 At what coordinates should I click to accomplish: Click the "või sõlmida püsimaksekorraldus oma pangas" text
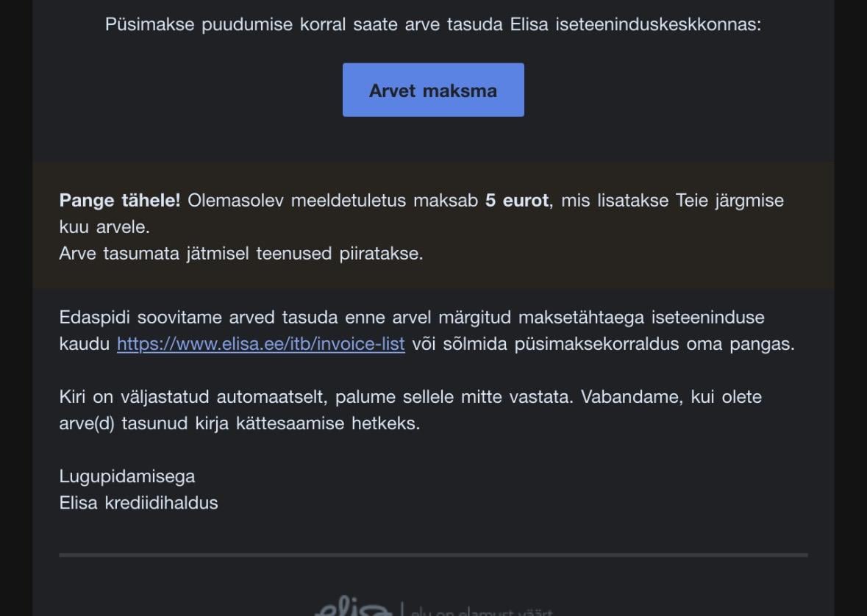[x=603, y=344]
